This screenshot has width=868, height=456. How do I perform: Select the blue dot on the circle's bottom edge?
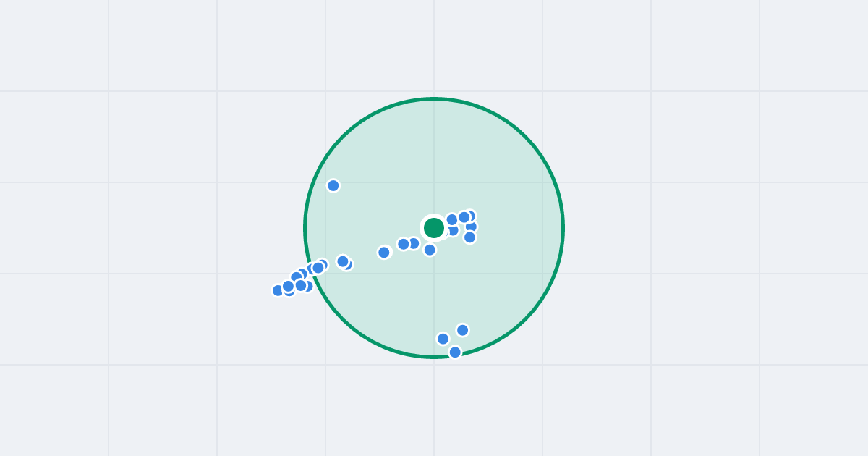tap(455, 352)
